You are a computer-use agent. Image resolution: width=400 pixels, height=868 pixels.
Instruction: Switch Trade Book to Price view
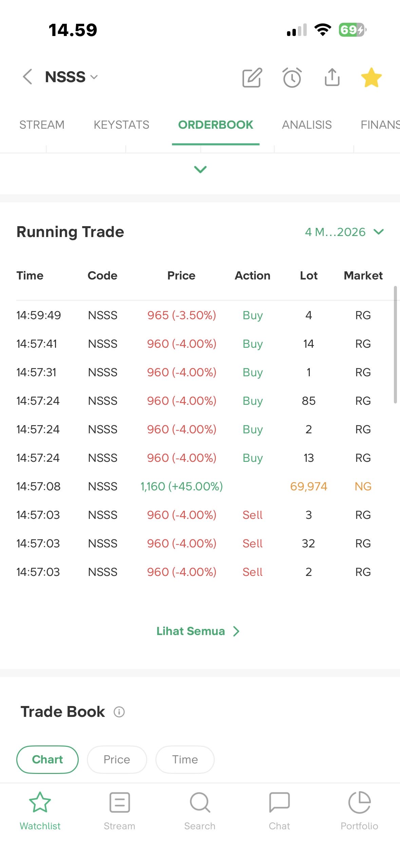point(117,759)
